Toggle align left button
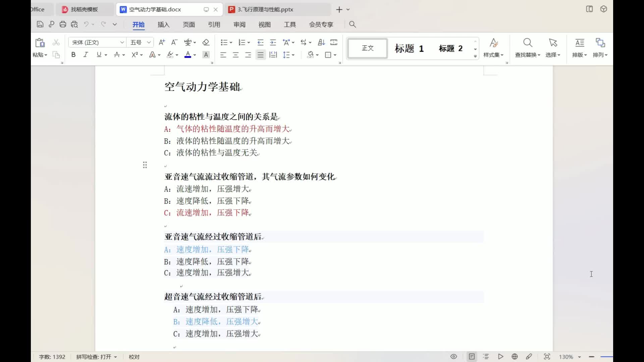This screenshot has width=644, height=362. click(223, 55)
